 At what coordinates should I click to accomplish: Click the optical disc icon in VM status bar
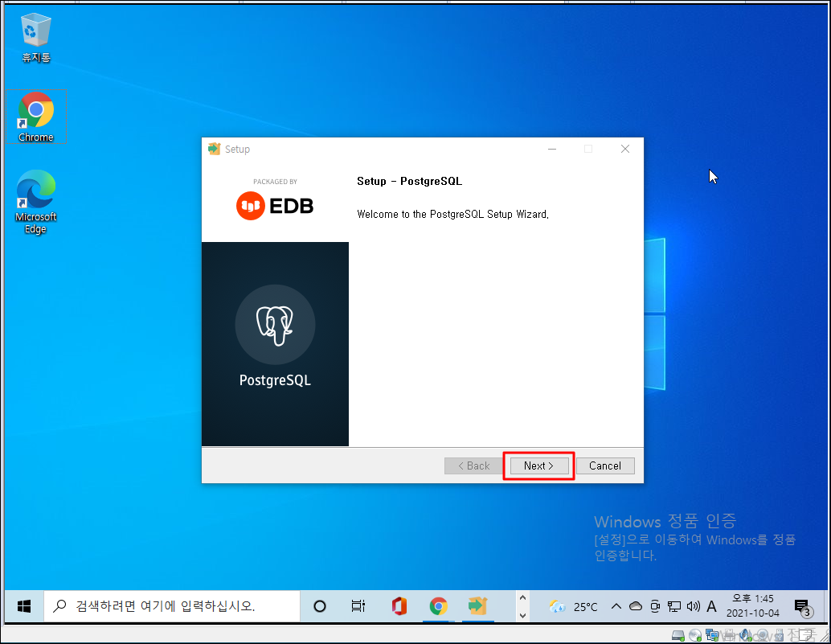click(x=695, y=635)
